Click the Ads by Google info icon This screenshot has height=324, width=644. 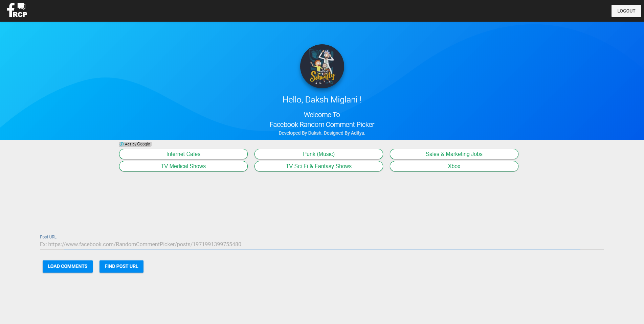121,144
